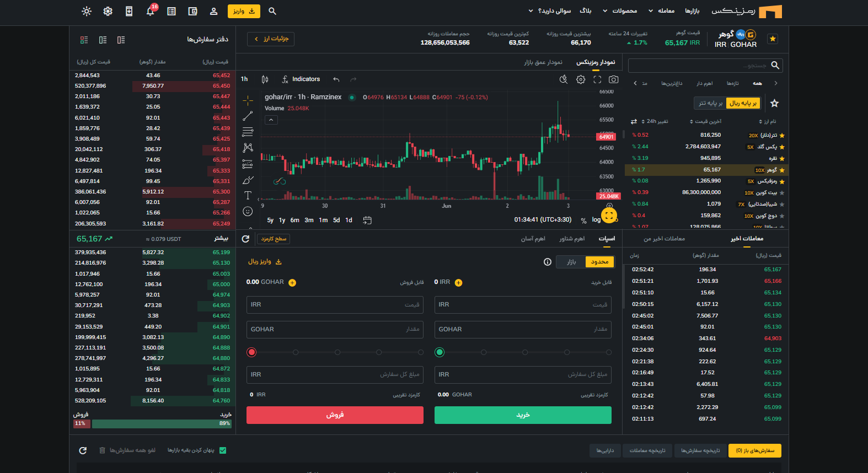Select crosshair cursor tool
868x473 pixels.
tap(248, 100)
